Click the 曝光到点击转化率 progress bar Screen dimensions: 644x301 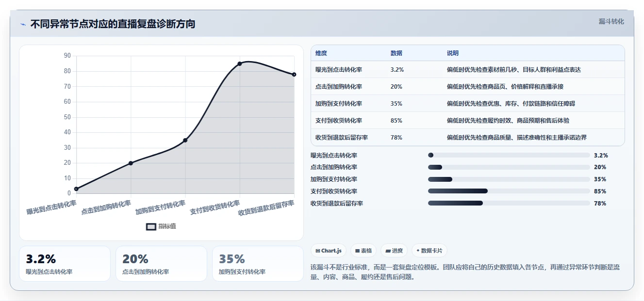509,155
